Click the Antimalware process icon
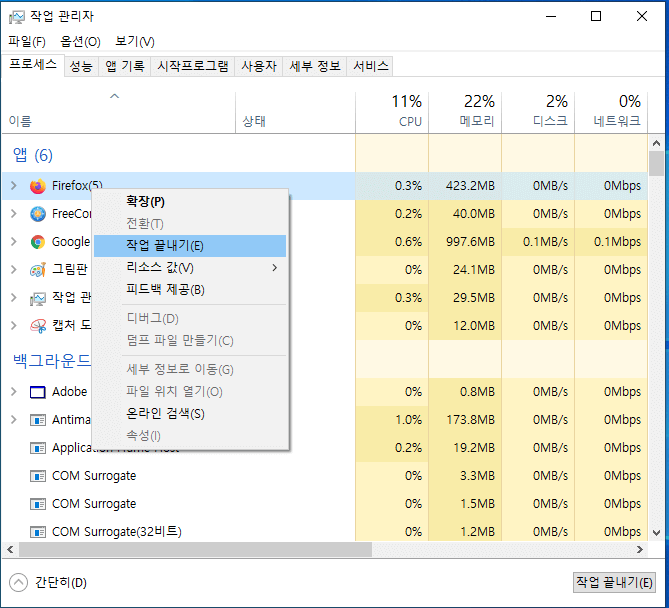669x608 pixels. pyautogui.click(x=38, y=420)
